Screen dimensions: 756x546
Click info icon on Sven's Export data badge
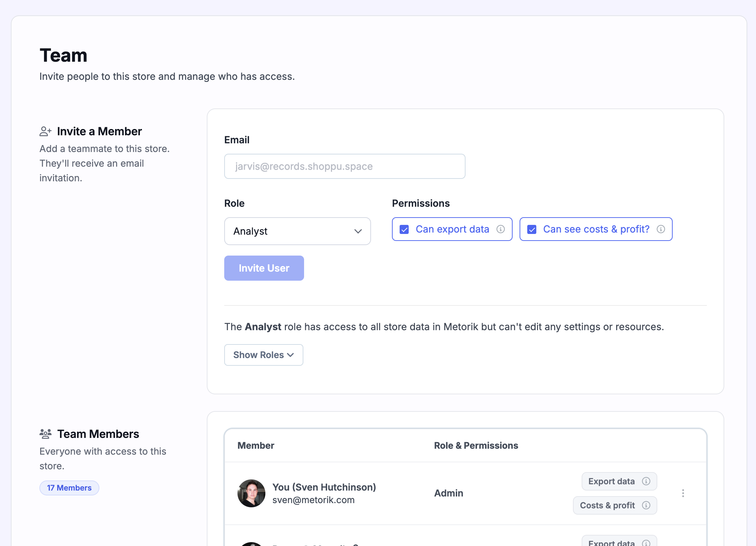coord(646,481)
